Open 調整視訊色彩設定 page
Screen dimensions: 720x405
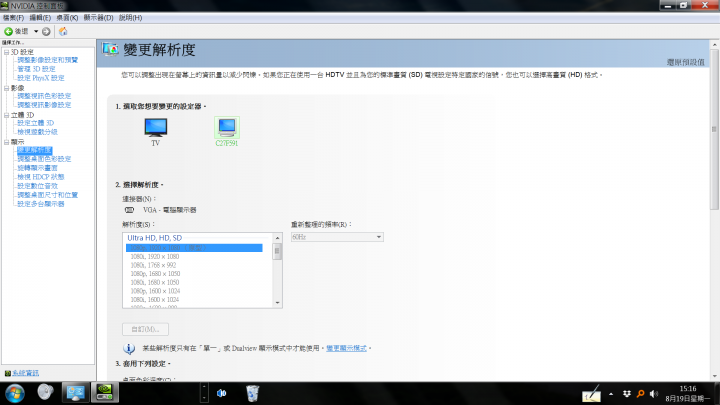pyautogui.click(x=44, y=96)
